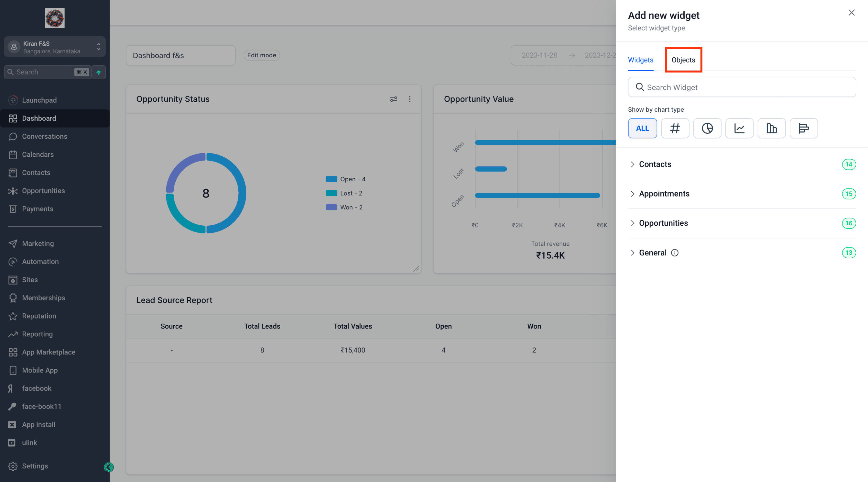The image size is (868, 482).
Task: Click the start date 2023-11-28
Action: pyautogui.click(x=539, y=55)
